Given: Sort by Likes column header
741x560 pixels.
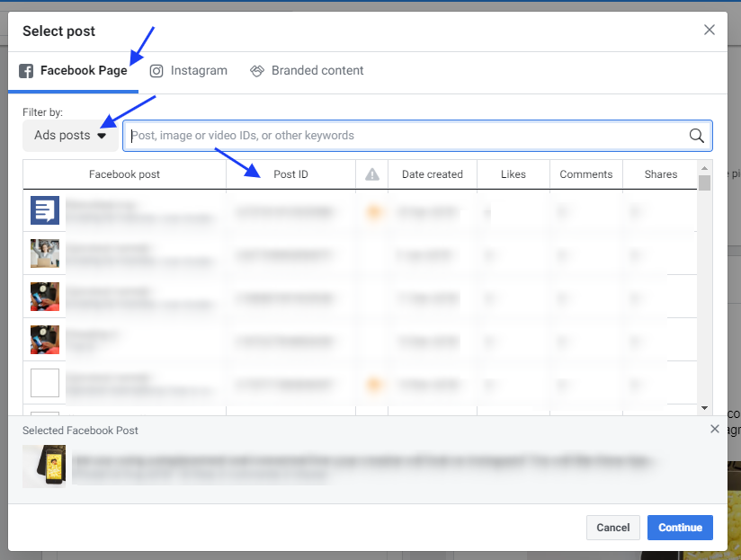Looking at the screenshot, I should (513, 174).
